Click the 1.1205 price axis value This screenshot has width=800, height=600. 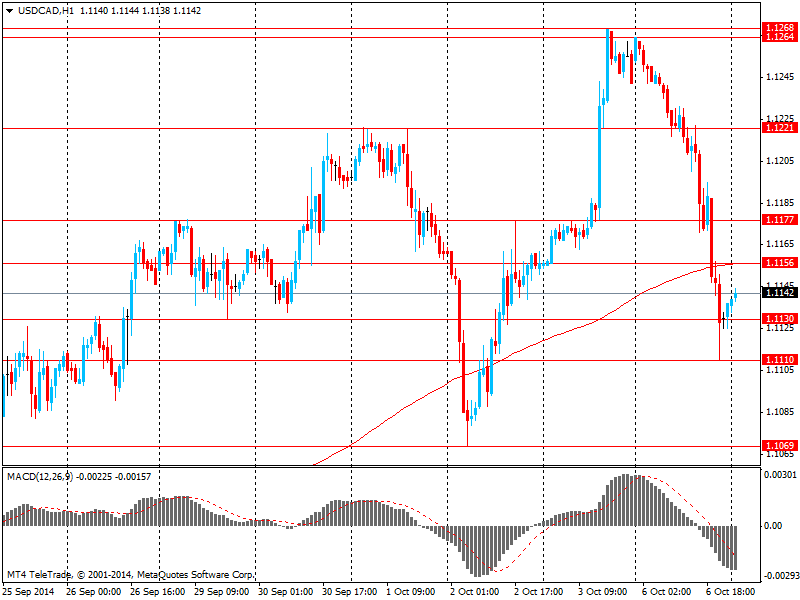[x=781, y=161]
